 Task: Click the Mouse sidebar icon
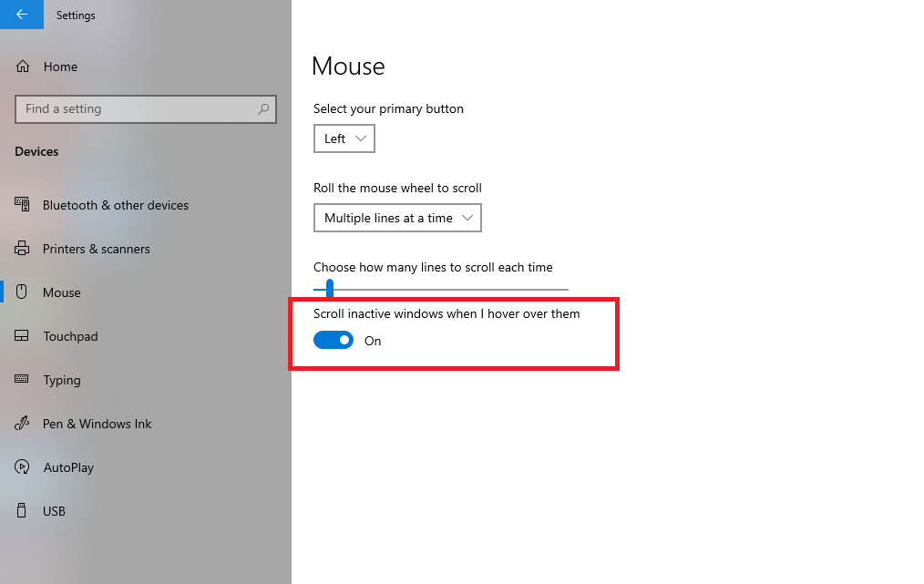tap(22, 292)
